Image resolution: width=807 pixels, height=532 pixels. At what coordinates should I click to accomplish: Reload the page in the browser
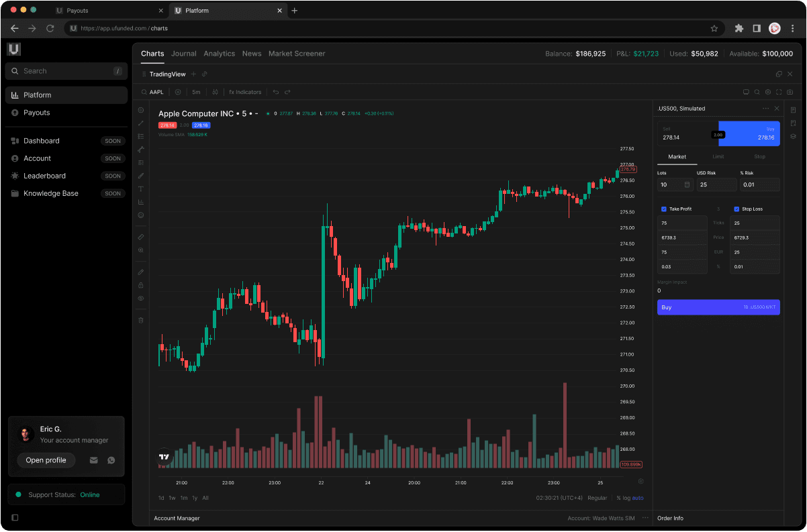pyautogui.click(x=50, y=28)
